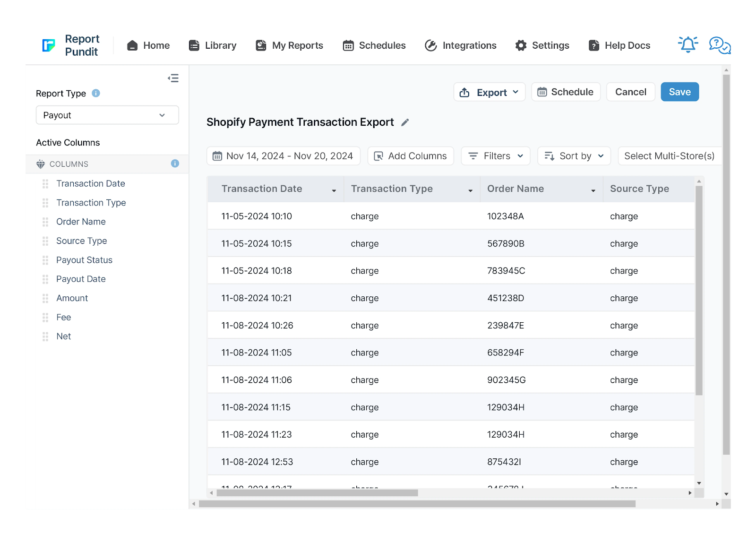Open the Report Type Payout dropdown
Image resolution: width=756 pixels, height=534 pixels.
coord(107,115)
